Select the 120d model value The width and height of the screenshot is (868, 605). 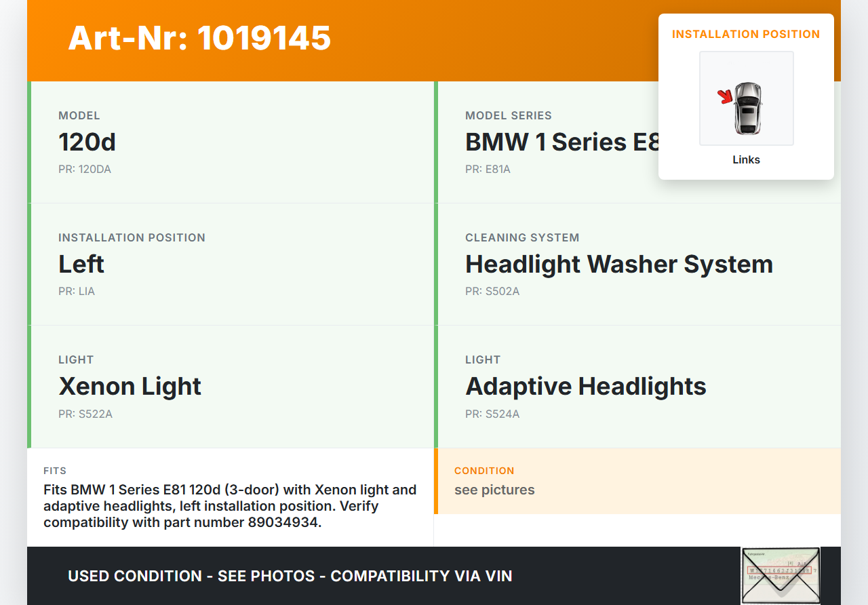[x=87, y=142]
